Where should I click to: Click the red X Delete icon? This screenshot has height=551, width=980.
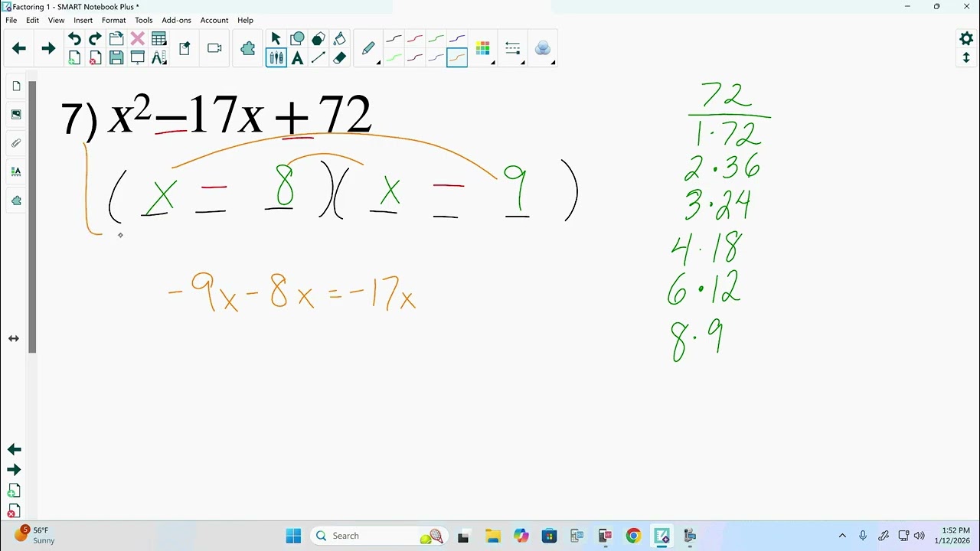tap(138, 39)
